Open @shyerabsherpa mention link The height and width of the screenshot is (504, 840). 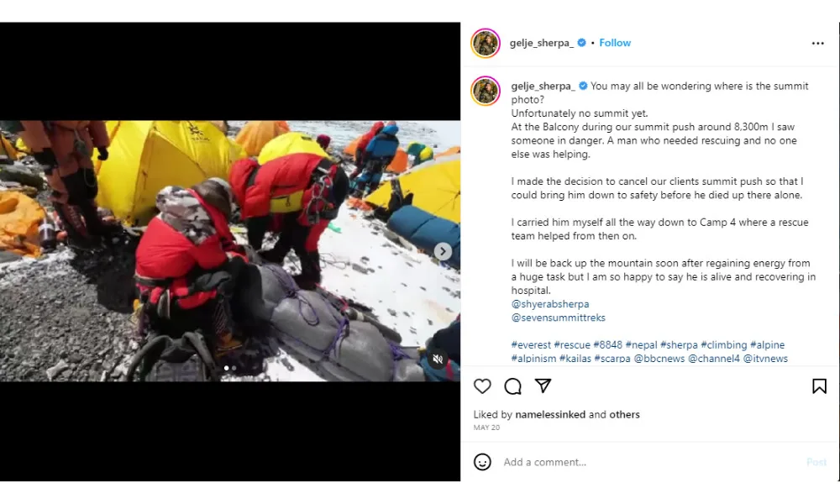coord(550,304)
